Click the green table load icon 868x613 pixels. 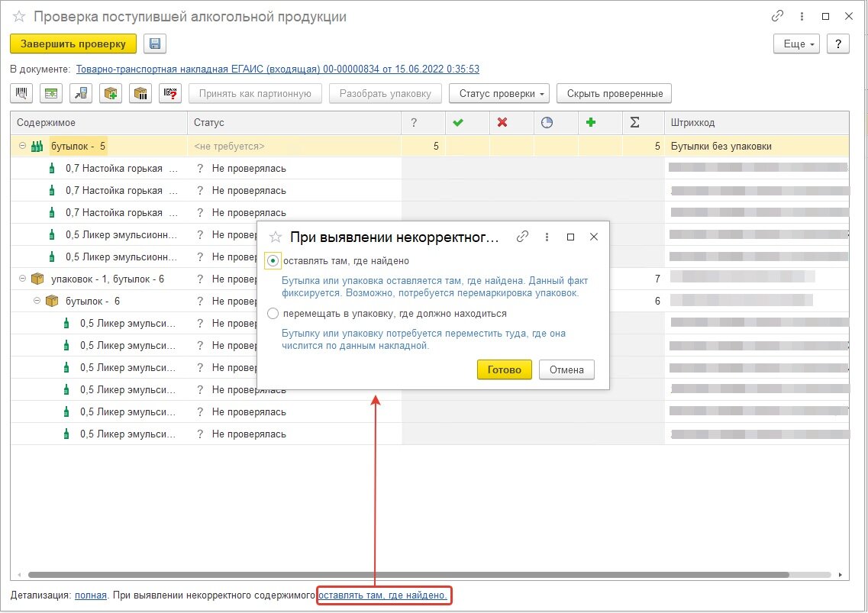pyautogui.click(x=51, y=94)
